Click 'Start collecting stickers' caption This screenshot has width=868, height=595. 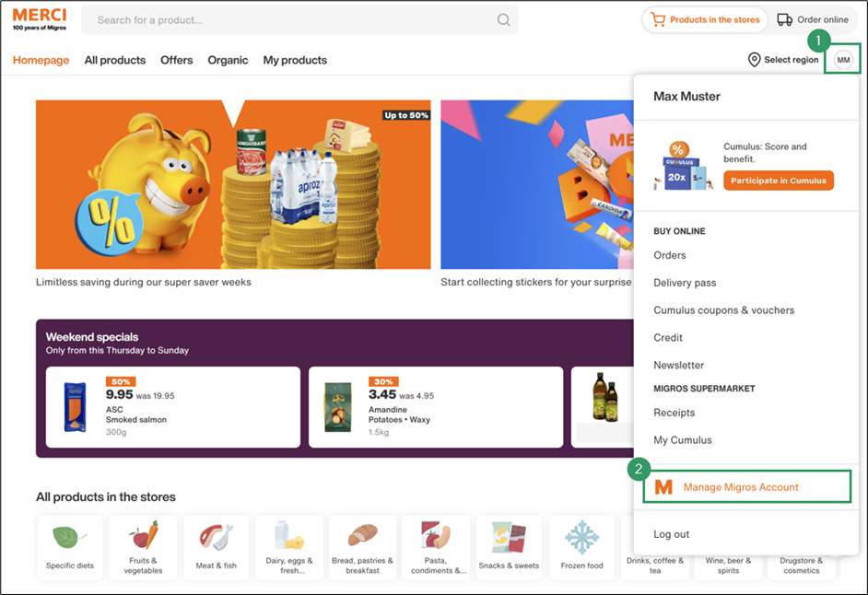coord(536,282)
